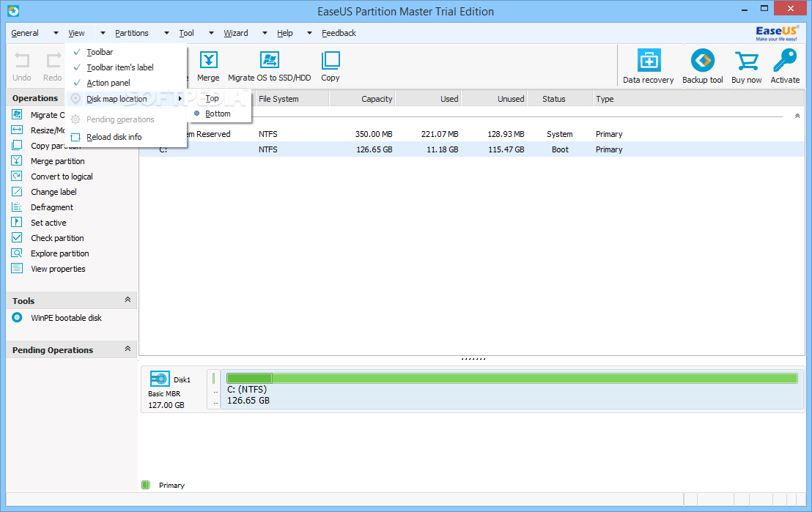Click the Disk1 drive icon
This screenshot has width=812, height=512.
(x=160, y=379)
